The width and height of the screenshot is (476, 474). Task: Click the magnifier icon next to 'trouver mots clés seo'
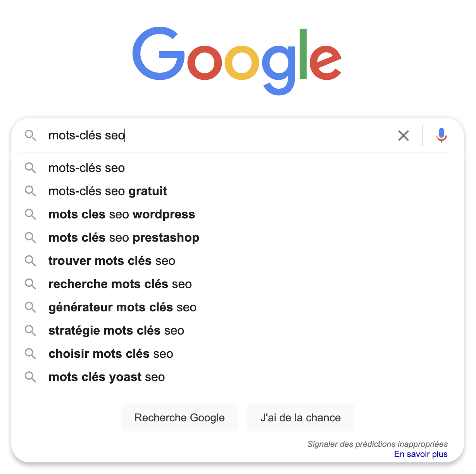30,261
